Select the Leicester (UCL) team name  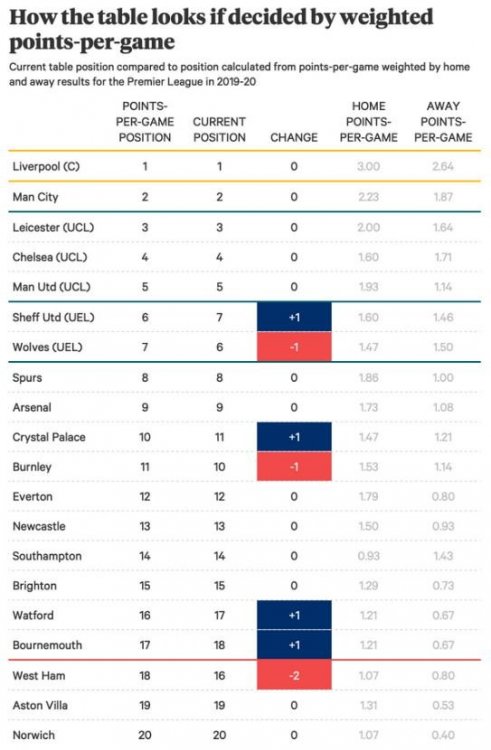tap(53, 227)
